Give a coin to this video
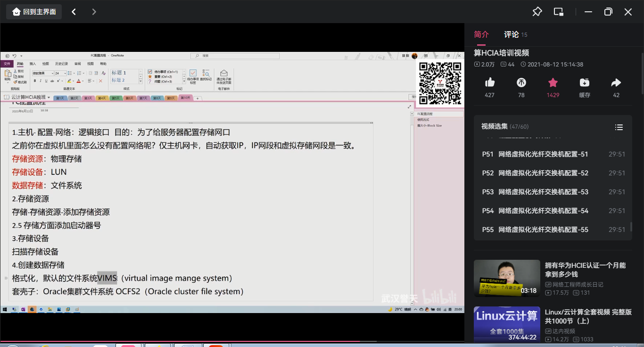644x347 pixels. pyautogui.click(x=521, y=83)
